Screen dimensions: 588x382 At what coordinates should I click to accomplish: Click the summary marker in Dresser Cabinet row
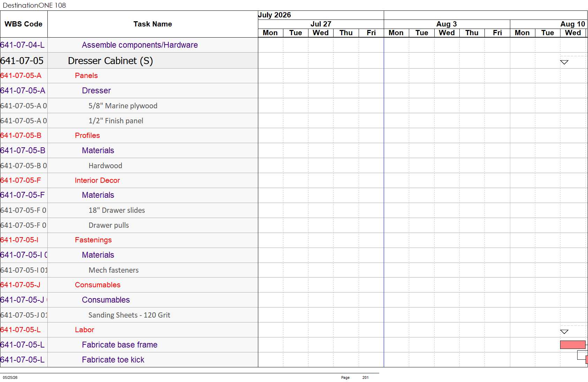[x=564, y=62]
